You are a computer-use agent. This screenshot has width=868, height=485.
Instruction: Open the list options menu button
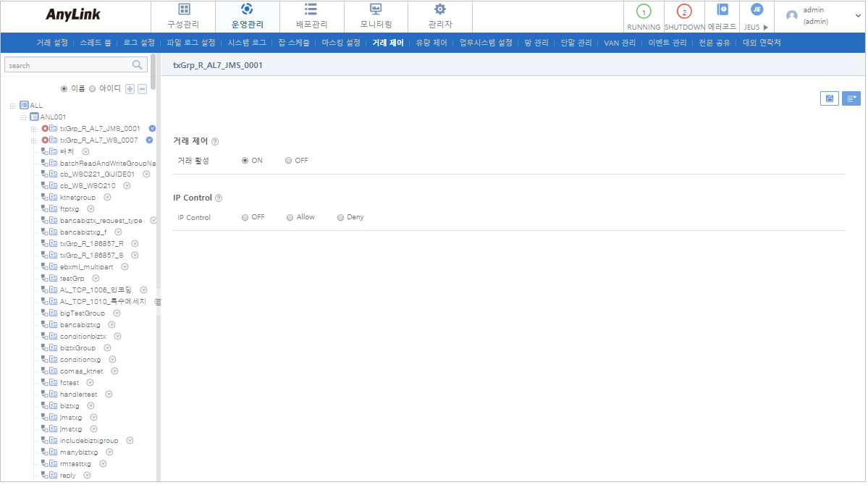click(851, 98)
